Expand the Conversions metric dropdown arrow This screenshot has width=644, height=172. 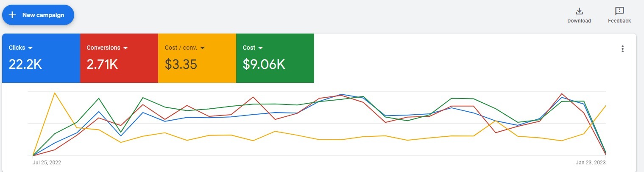coord(125,48)
